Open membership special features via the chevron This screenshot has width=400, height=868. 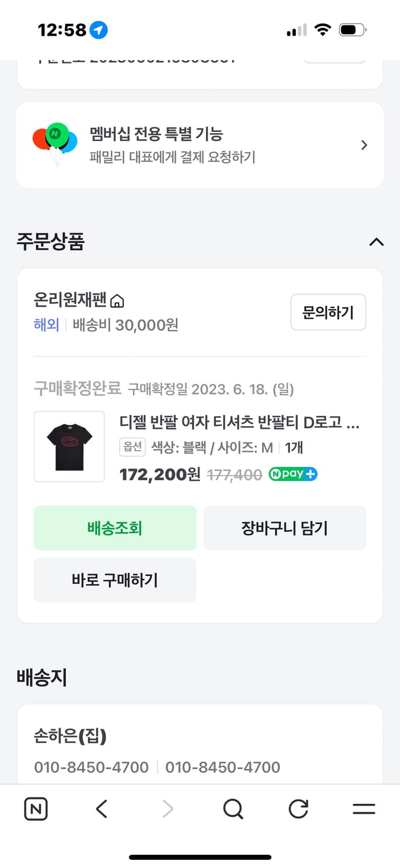(x=364, y=145)
